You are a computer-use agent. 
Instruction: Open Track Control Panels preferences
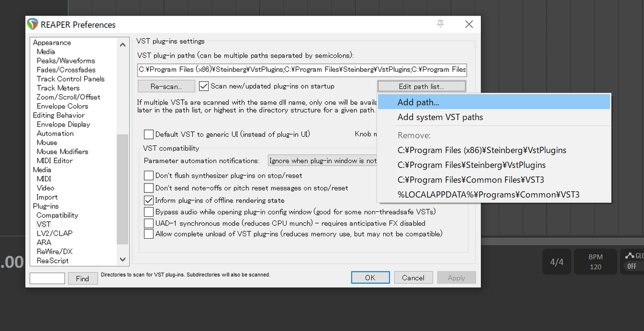point(70,79)
